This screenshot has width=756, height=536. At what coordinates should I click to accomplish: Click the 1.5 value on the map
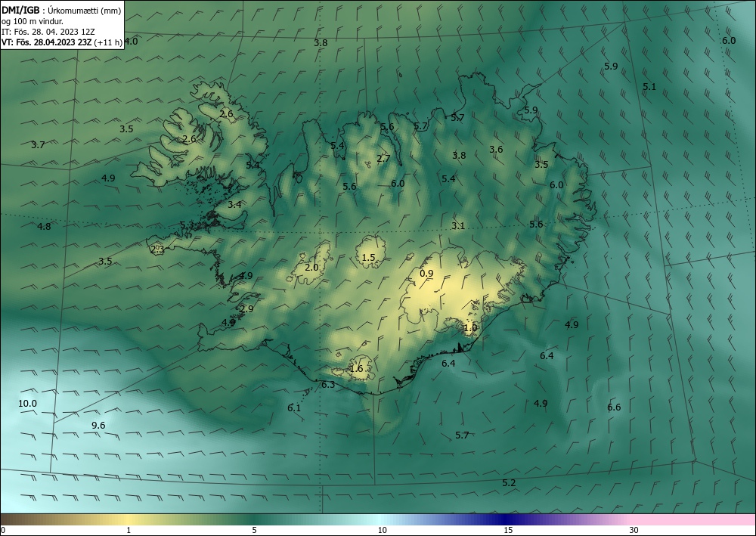[368, 257]
